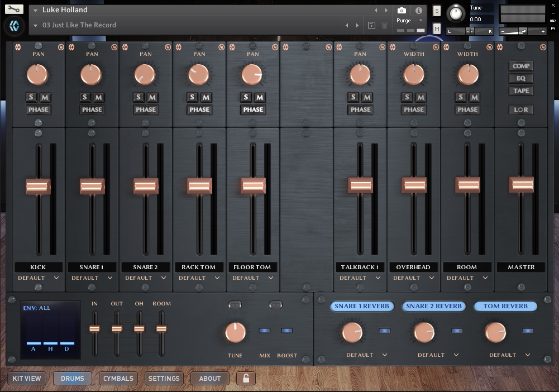Mute the Kick channel

(x=45, y=97)
